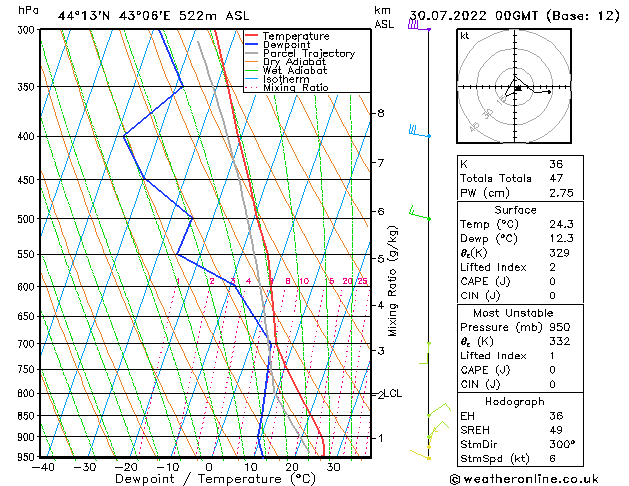This screenshot has height=486, width=629.
Task: Click the Mixing Ratio legend entry
Action: point(296,88)
